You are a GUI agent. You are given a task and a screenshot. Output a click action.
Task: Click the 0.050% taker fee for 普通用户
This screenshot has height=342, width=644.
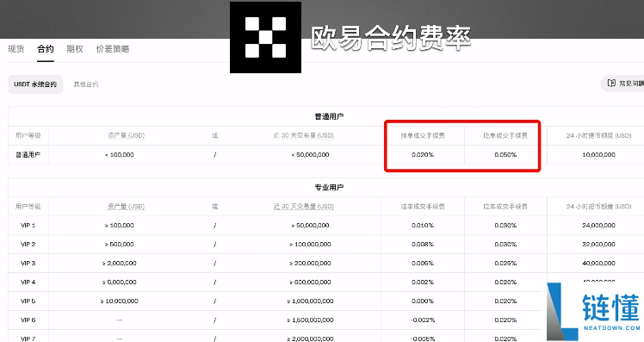pyautogui.click(x=505, y=155)
